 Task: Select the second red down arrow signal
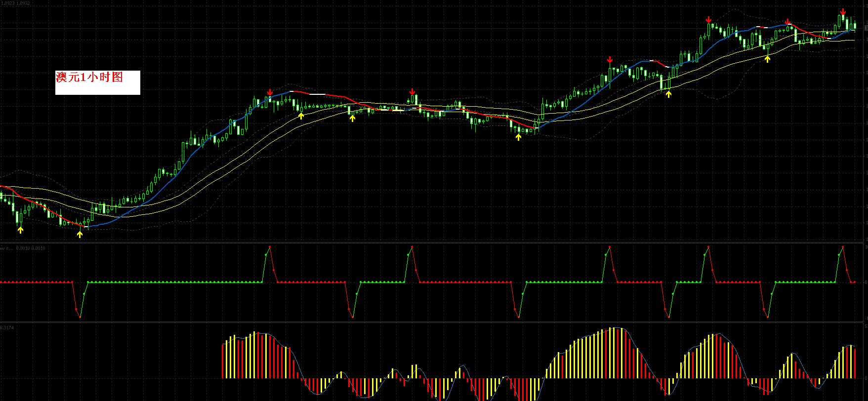click(x=412, y=92)
